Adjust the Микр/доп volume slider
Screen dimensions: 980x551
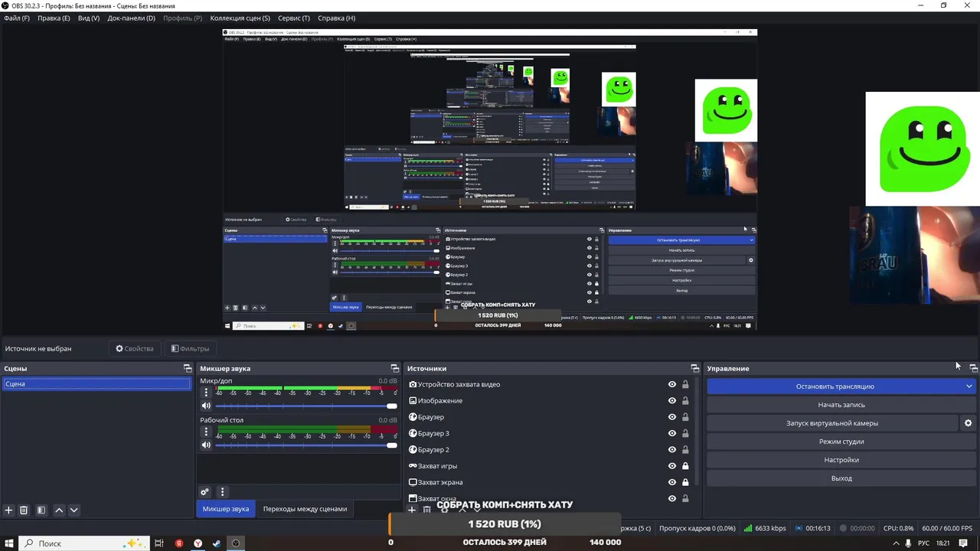pos(306,406)
